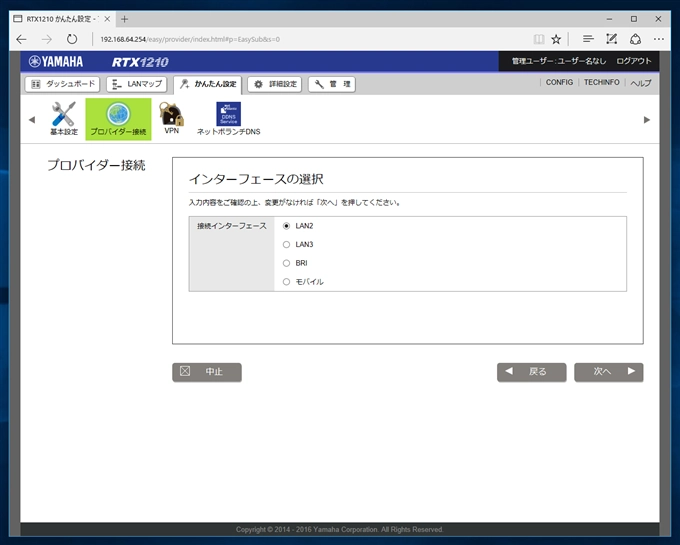
Task: Make a web note pen icon
Action: click(611, 39)
